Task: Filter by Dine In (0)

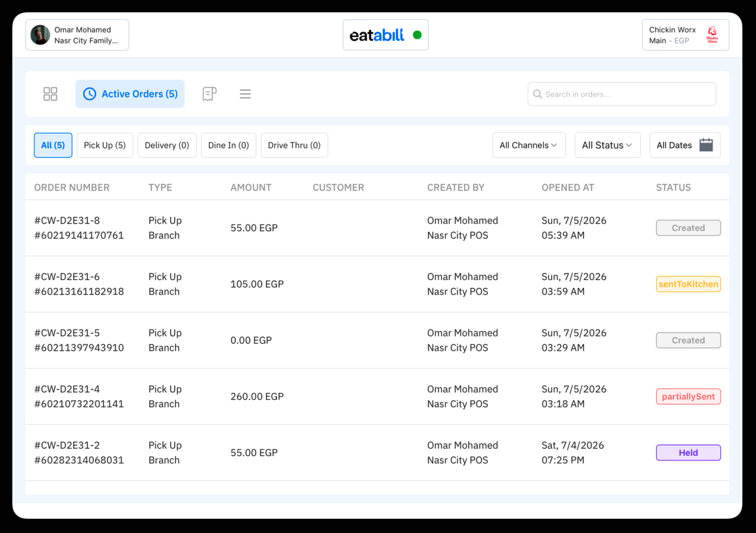Action: (x=228, y=145)
